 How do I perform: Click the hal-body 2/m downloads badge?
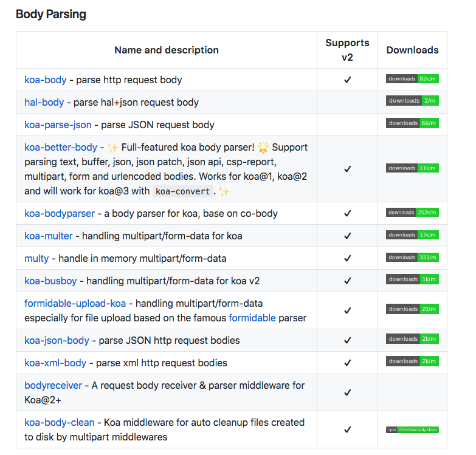click(x=412, y=101)
